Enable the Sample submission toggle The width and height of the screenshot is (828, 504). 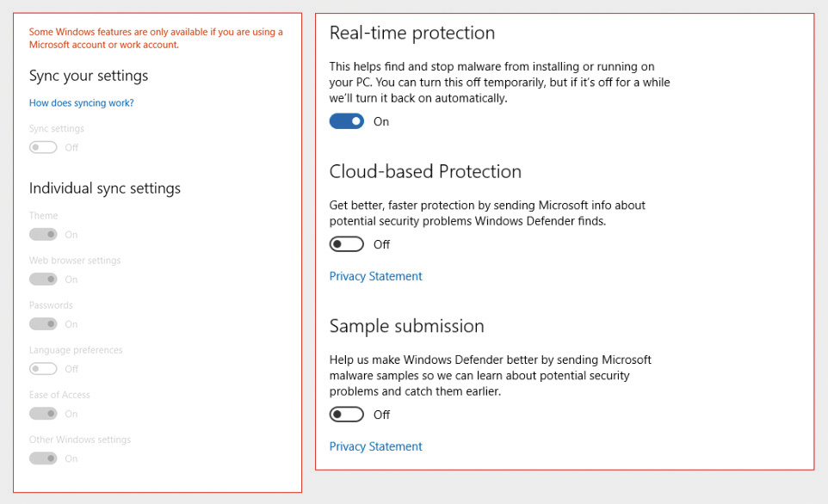click(347, 415)
